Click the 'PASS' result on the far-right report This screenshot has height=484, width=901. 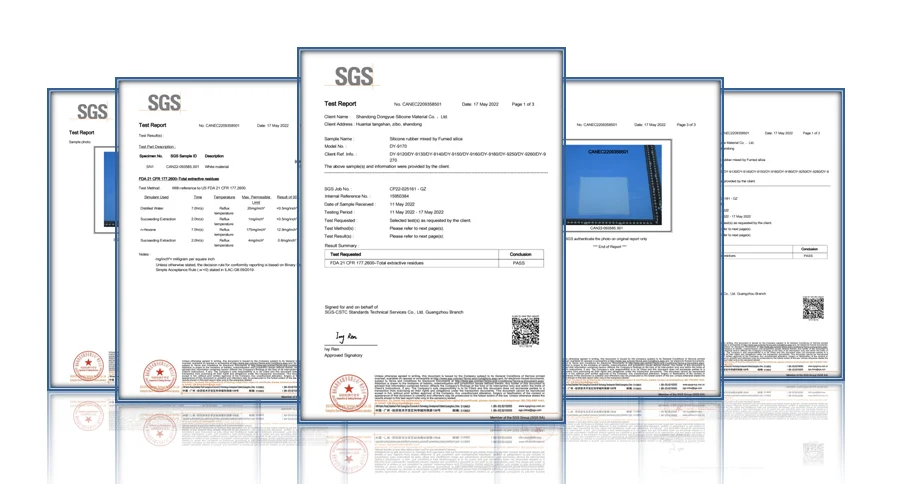point(808,255)
